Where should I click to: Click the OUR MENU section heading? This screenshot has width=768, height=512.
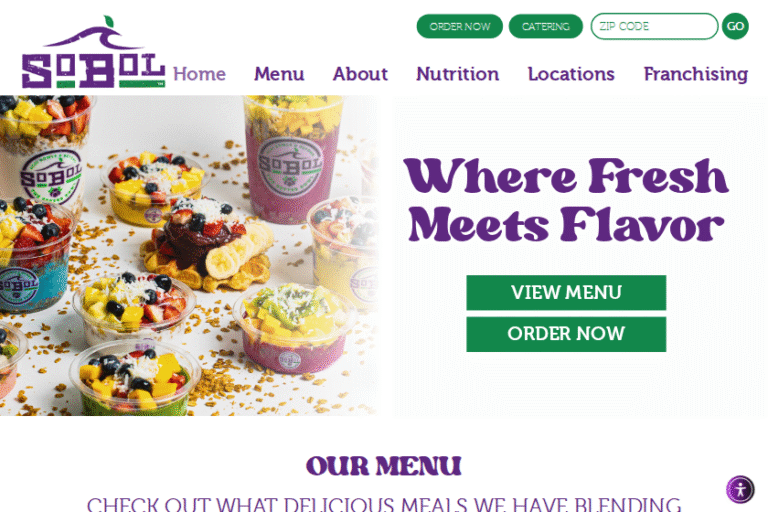[384, 466]
